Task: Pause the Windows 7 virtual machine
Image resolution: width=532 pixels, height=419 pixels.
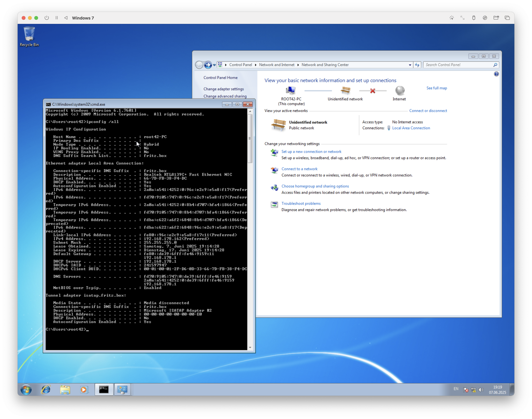Action: 57,18
